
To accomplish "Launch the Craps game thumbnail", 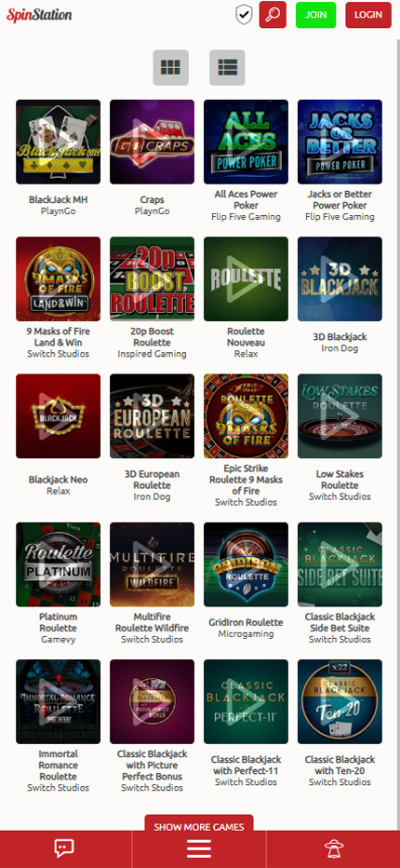I will 153,142.
